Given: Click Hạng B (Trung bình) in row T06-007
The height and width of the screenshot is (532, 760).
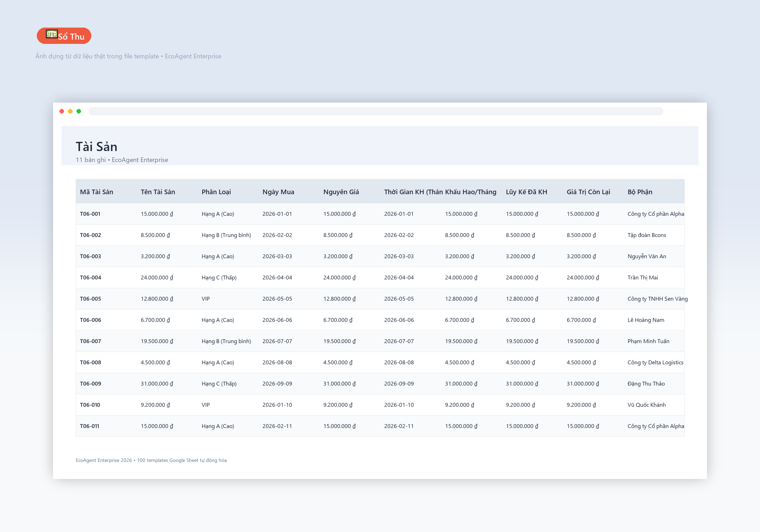Looking at the screenshot, I should [x=226, y=341].
